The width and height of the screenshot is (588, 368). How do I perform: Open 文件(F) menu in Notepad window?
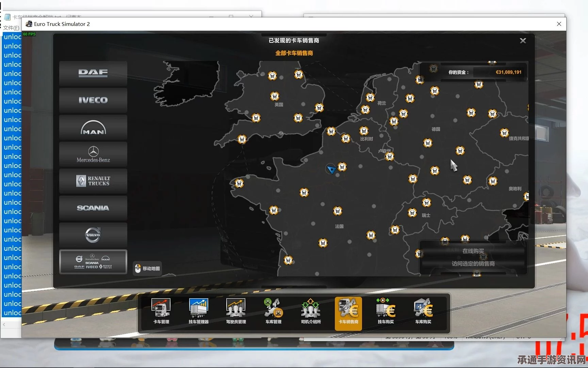11,28
